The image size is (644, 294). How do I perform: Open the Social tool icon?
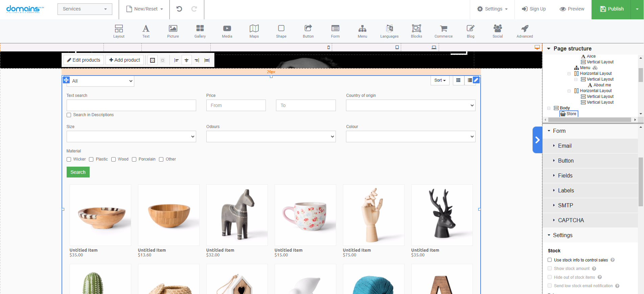pyautogui.click(x=498, y=31)
